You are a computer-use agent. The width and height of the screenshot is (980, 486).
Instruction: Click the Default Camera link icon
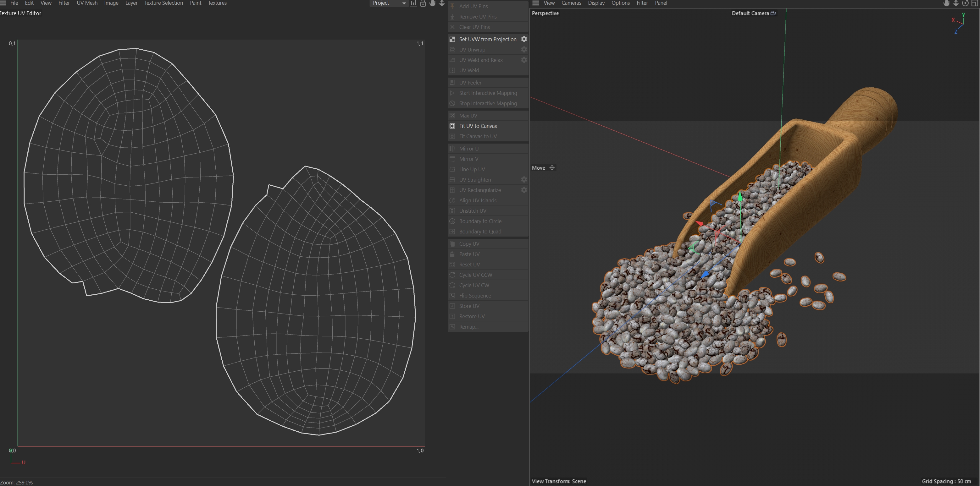tap(773, 13)
